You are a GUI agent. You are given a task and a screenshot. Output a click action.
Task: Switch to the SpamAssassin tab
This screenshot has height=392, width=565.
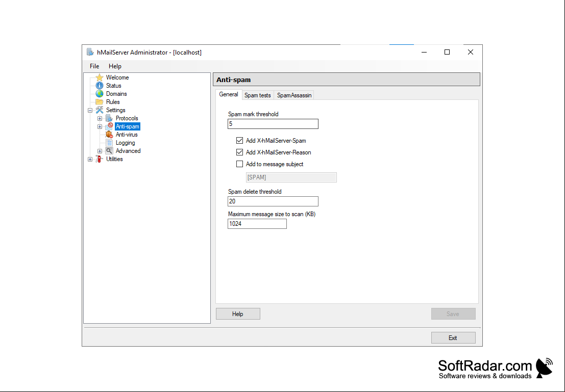pyautogui.click(x=294, y=95)
